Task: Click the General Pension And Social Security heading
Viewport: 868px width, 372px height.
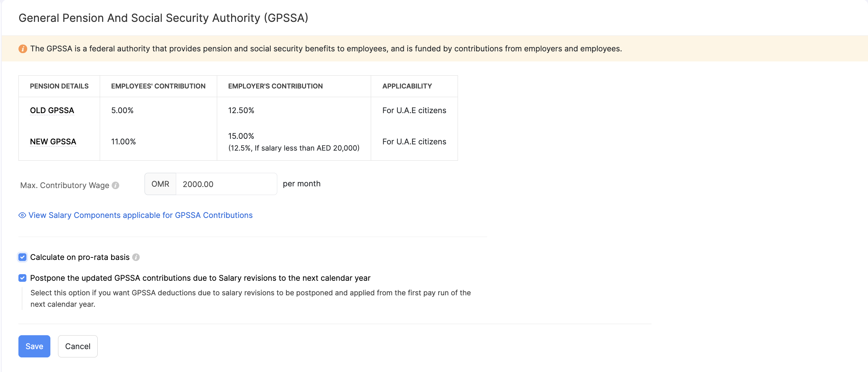Action: (x=163, y=18)
